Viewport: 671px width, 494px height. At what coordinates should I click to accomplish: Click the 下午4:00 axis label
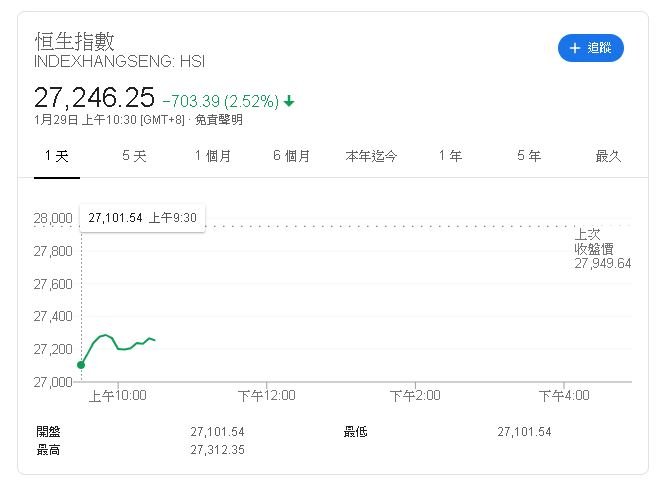point(564,396)
